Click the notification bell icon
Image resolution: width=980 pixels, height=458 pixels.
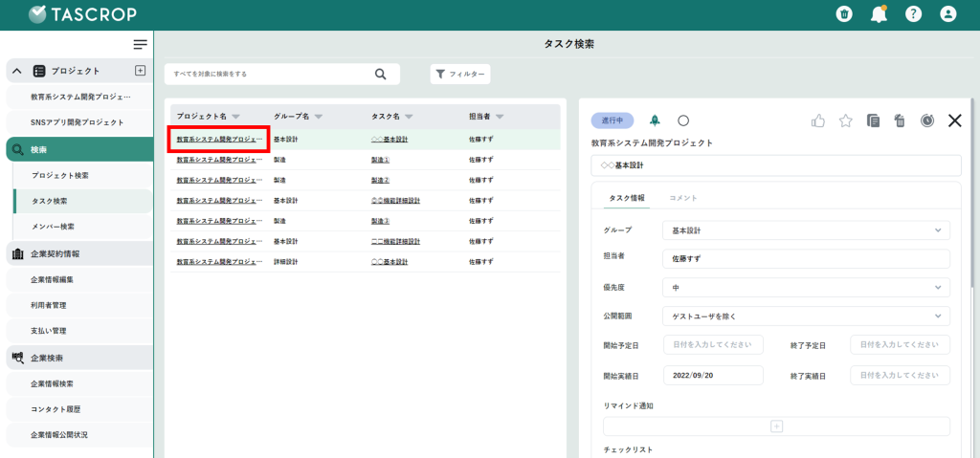coord(879,14)
